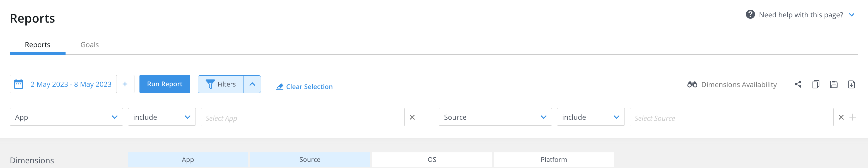Click the share report icon
Image resolution: width=868 pixels, height=168 pixels.
pos(798,84)
